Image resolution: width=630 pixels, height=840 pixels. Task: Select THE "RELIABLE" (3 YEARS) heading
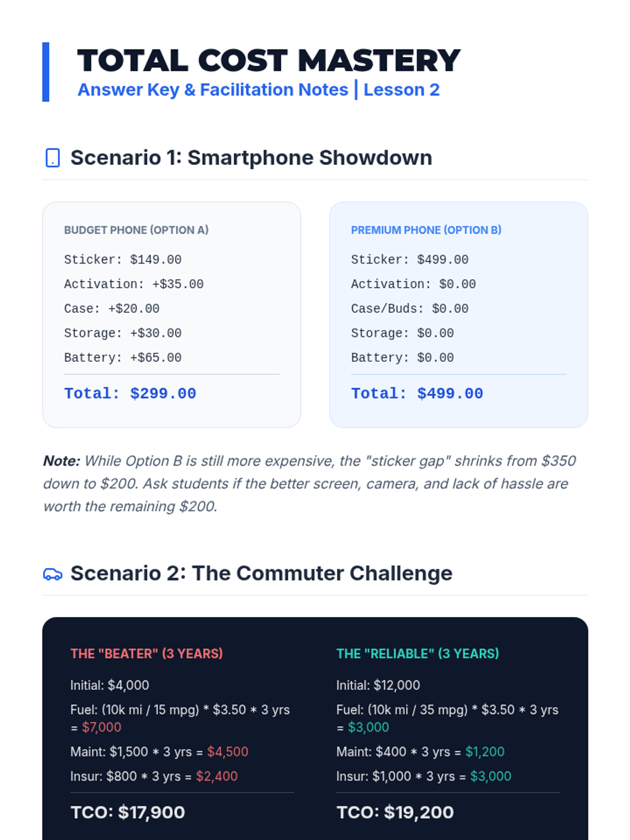pyautogui.click(x=418, y=654)
